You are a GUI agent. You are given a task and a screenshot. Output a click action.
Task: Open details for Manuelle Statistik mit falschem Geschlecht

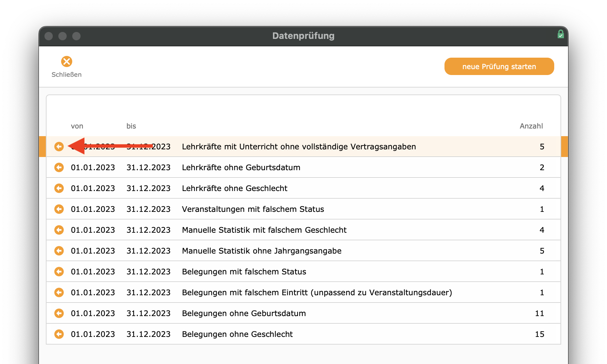coord(59,230)
